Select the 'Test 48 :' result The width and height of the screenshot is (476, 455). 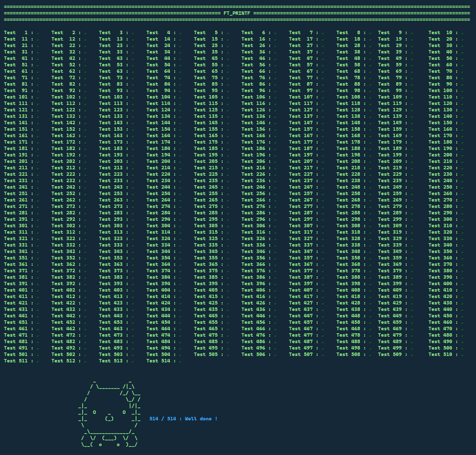(x=351, y=58)
